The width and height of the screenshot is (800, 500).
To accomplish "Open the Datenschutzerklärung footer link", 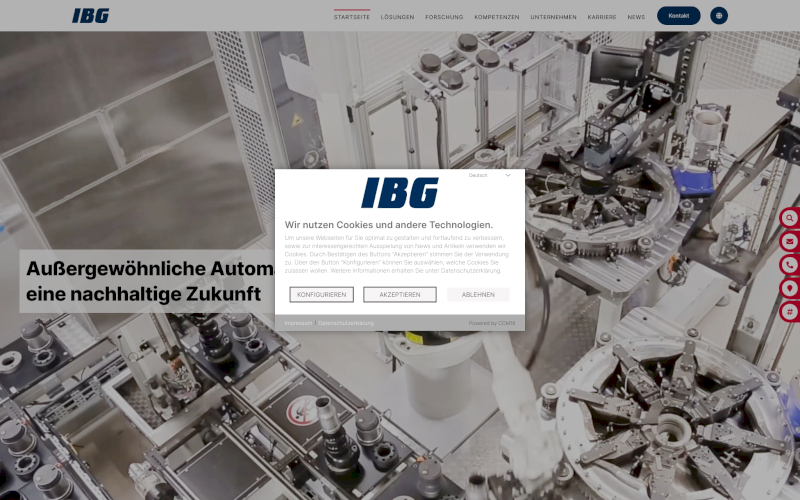I will pos(346,323).
